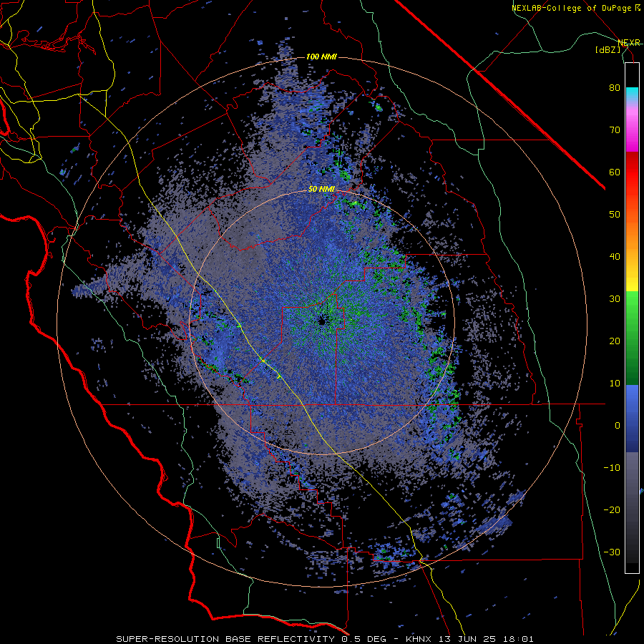Screen dimensions: 644x644
Task: Select the 40 value on the dBZ scale
Action: point(615,257)
